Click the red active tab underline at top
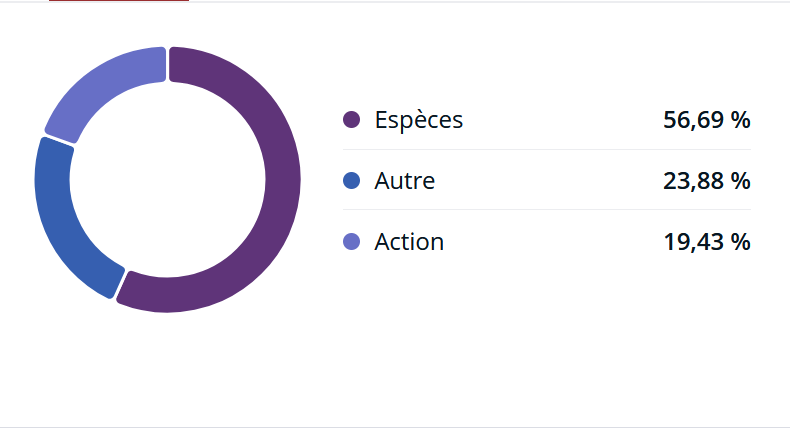The height and width of the screenshot is (437, 790). (x=119, y=1)
